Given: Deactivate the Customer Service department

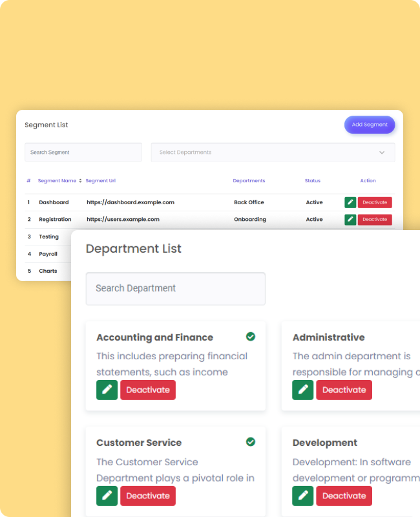Looking at the screenshot, I should coord(148,496).
